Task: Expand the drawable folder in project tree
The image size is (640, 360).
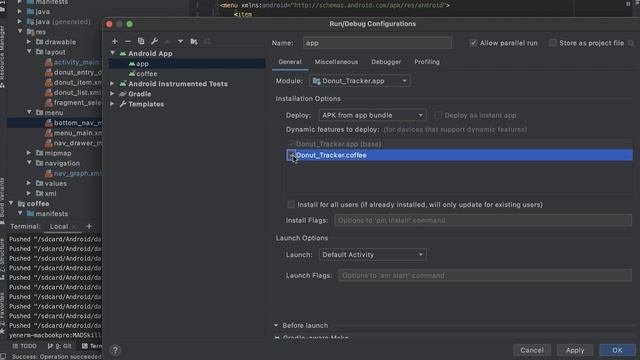Action: [29, 42]
